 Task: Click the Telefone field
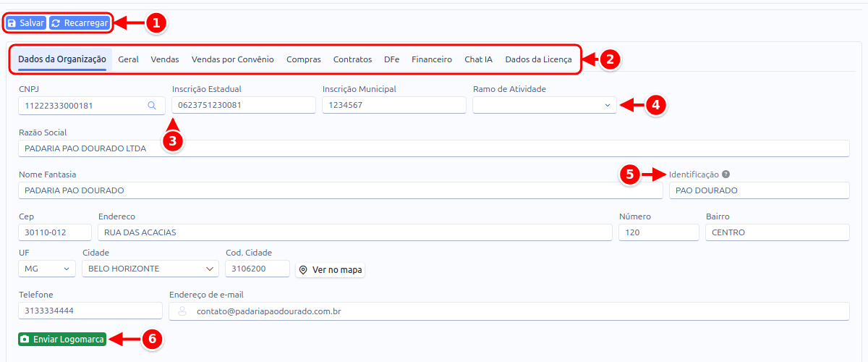90,311
